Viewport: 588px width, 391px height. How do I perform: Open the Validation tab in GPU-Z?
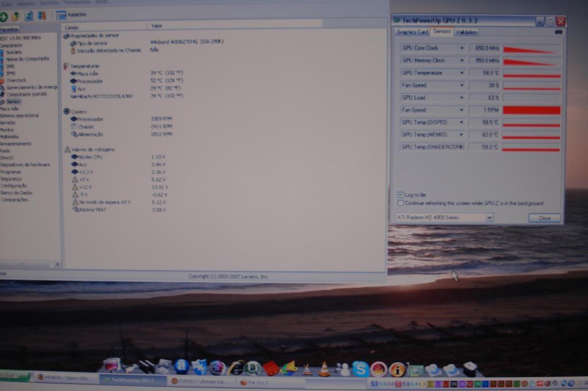[466, 32]
